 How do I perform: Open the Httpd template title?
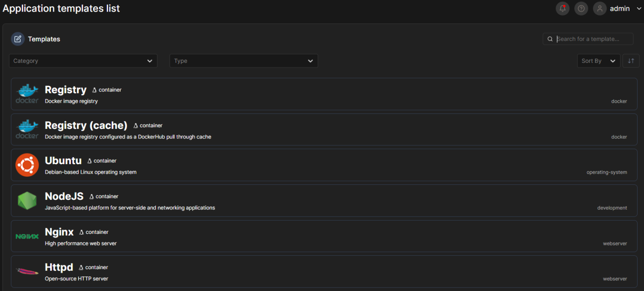[x=59, y=267]
